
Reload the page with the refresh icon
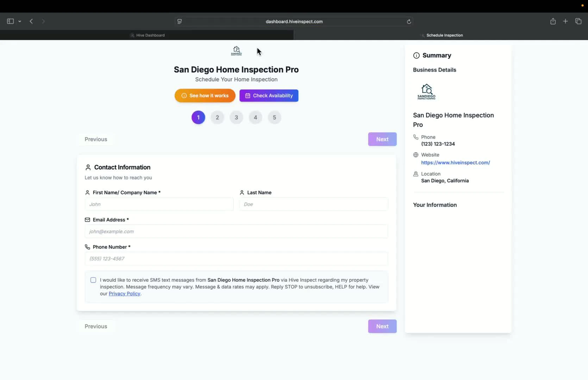409,21
